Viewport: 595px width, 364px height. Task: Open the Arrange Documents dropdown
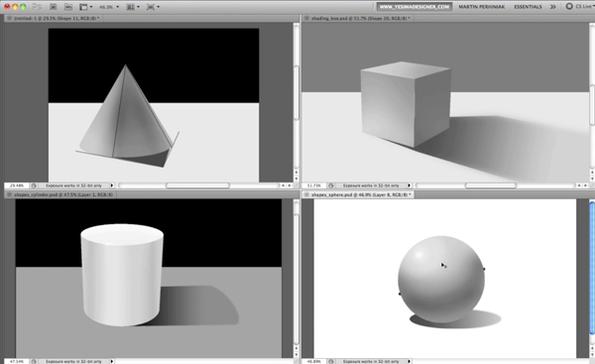pyautogui.click(x=133, y=7)
